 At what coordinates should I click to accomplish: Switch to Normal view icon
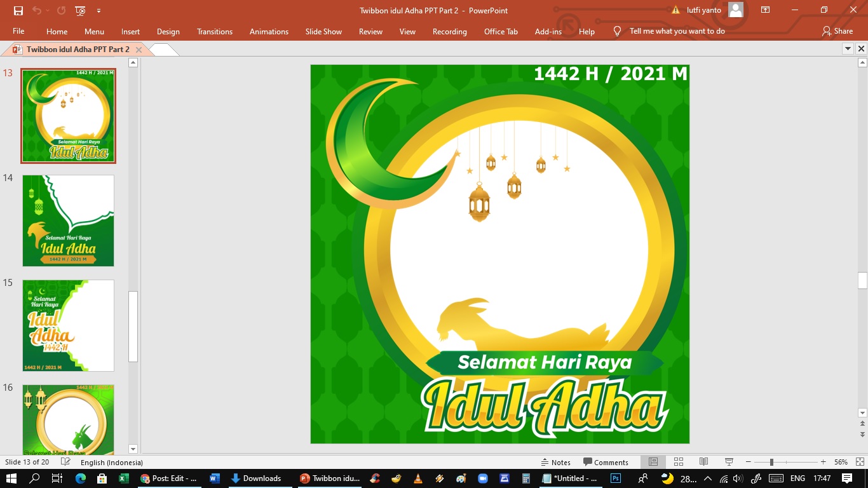coord(653,462)
